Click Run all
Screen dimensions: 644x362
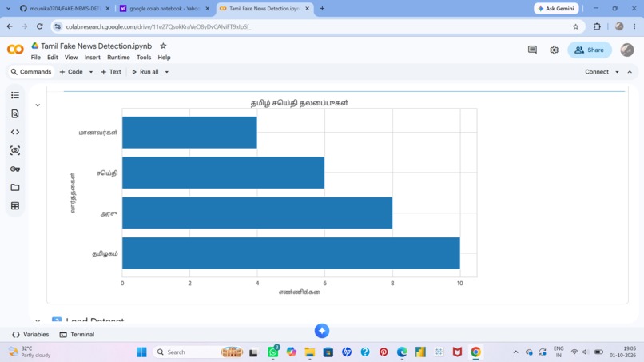(x=145, y=72)
